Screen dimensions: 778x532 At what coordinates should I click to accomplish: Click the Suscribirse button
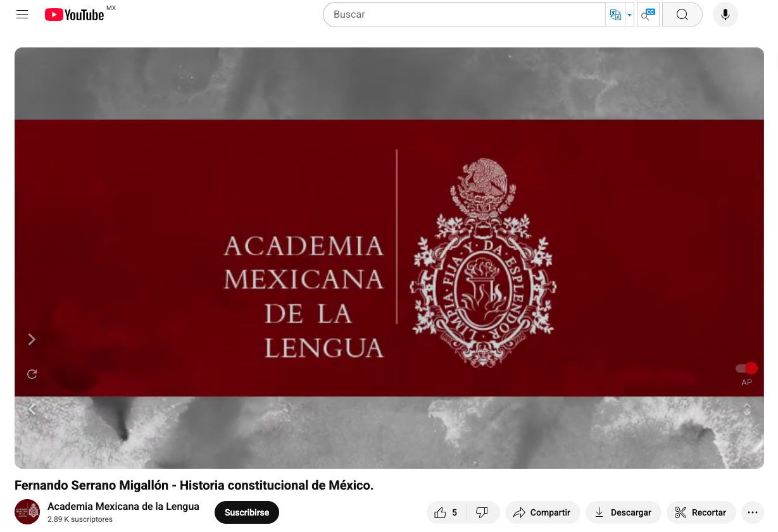(x=247, y=512)
